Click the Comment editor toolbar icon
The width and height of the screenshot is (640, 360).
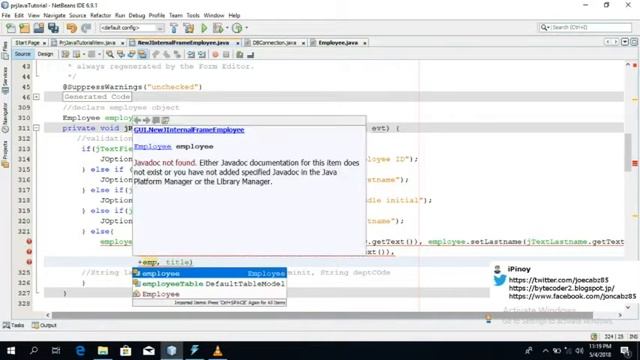tap(240, 54)
